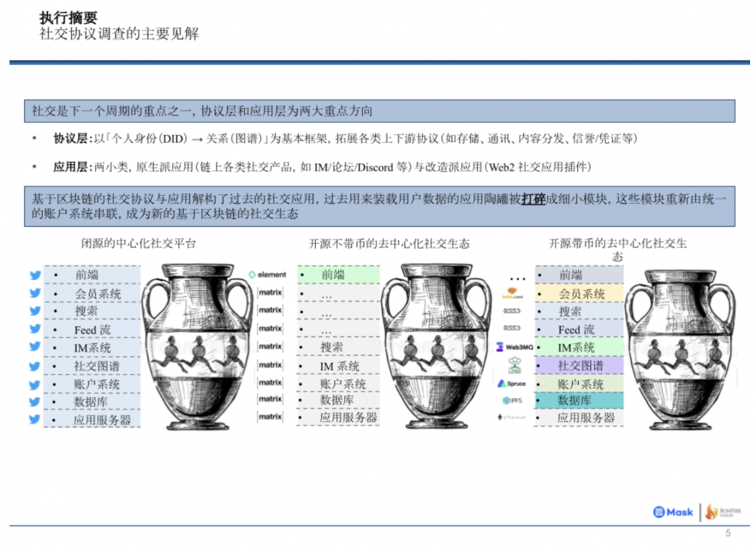Click the Twitter bird beside 会员系统
The height and width of the screenshot is (546, 756).
click(x=35, y=293)
